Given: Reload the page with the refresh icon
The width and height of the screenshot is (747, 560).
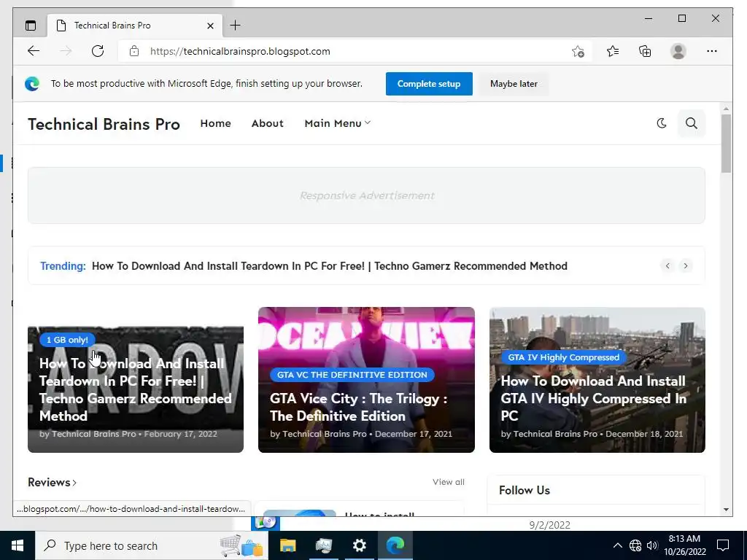Looking at the screenshot, I should pos(98,51).
